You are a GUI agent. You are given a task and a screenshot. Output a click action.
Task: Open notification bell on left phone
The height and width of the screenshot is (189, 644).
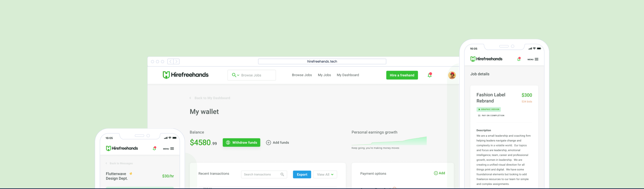pyautogui.click(x=154, y=148)
